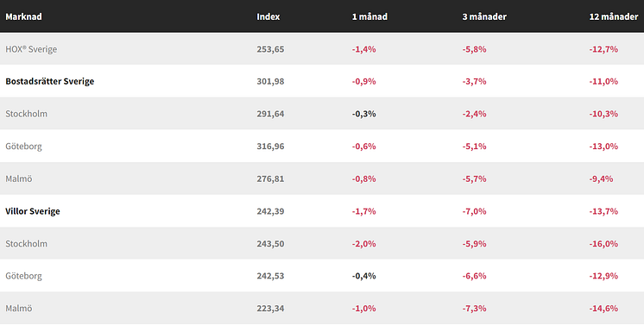Click Göteborg with index 316,96

(23, 147)
